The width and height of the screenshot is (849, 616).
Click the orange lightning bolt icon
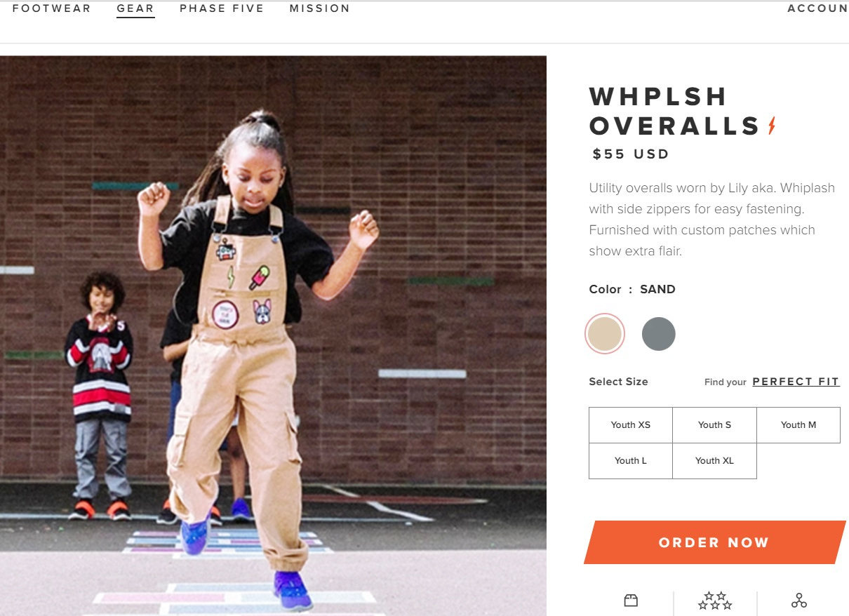772,126
